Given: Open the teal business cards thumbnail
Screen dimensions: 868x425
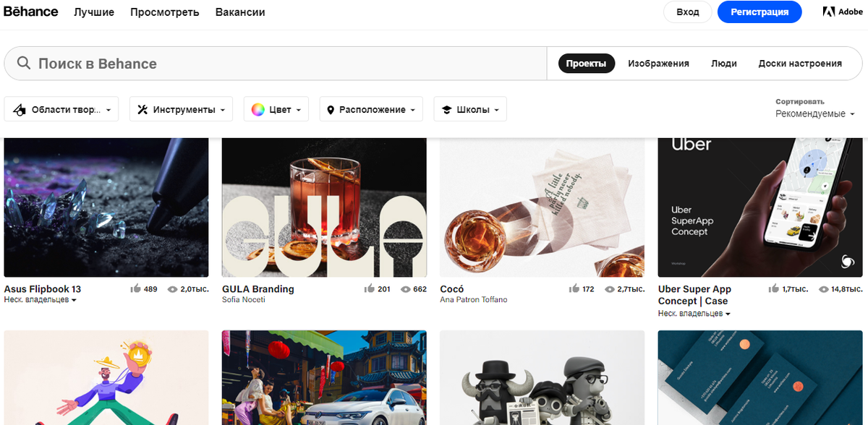Looking at the screenshot, I should pyautogui.click(x=760, y=378).
